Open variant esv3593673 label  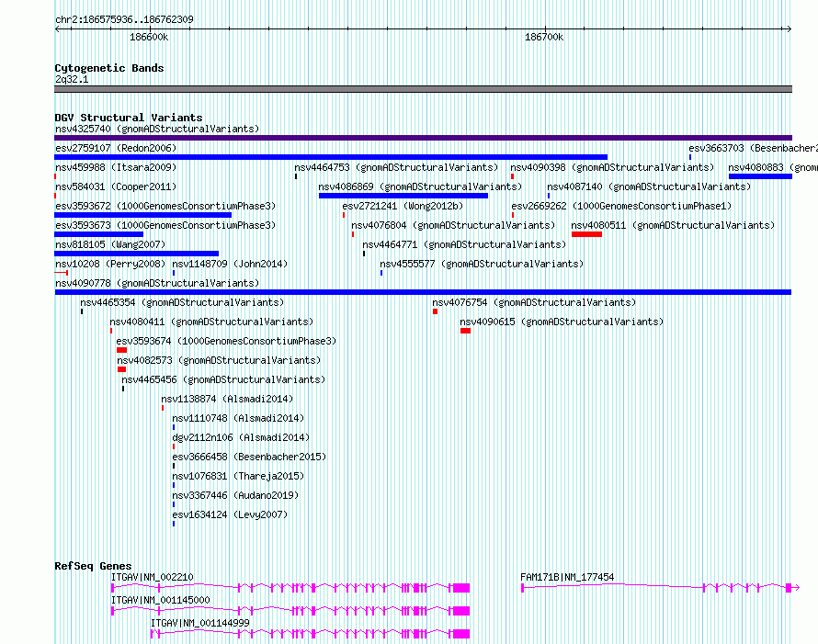click(x=165, y=225)
